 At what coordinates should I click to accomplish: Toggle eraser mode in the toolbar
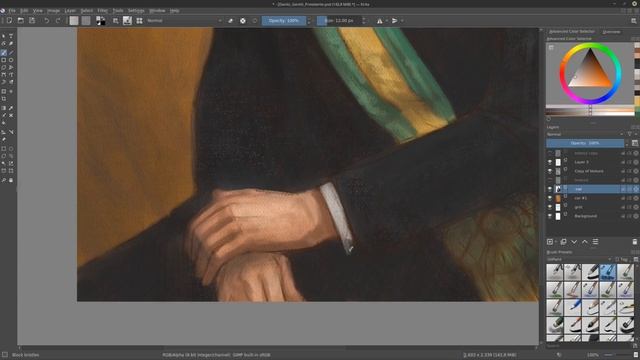pos(231,20)
